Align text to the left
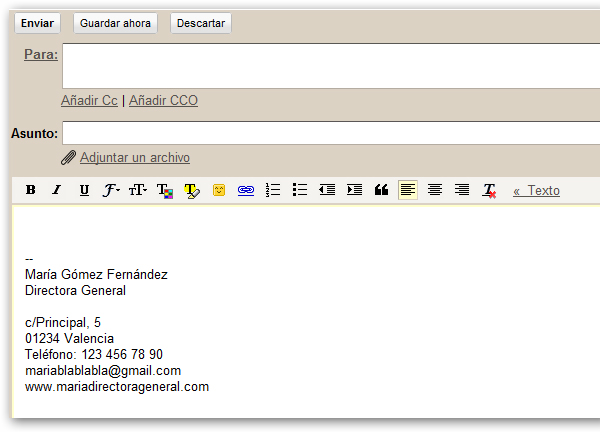 pos(408,190)
